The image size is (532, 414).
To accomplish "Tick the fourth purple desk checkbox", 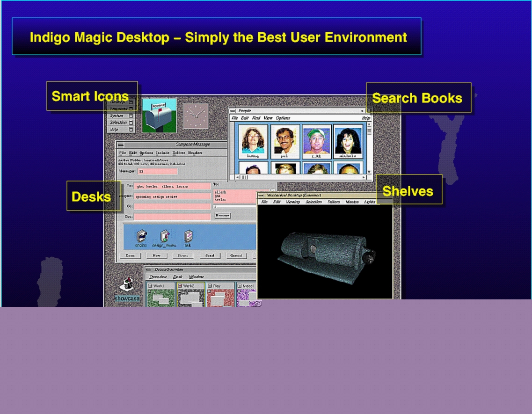I will click(240, 286).
